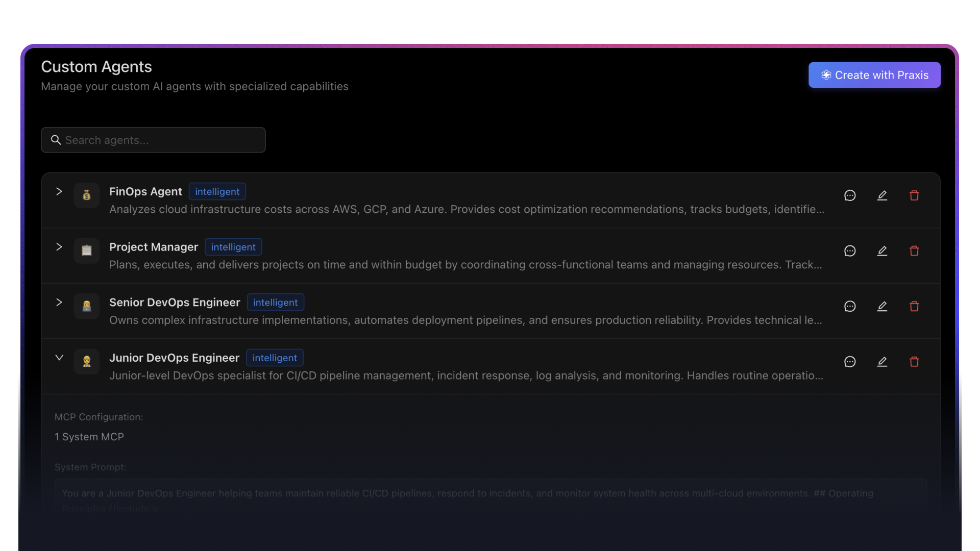Open chat with FinOps Agent
Viewport: 980px width, 551px height.
tap(850, 195)
